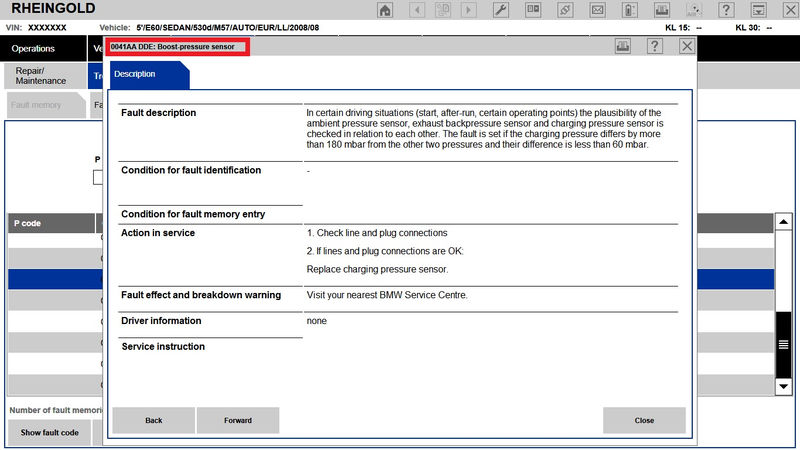Click the minimize-to-tray icon in top toolbar
The width and height of the screenshot is (800, 450).
758,10
